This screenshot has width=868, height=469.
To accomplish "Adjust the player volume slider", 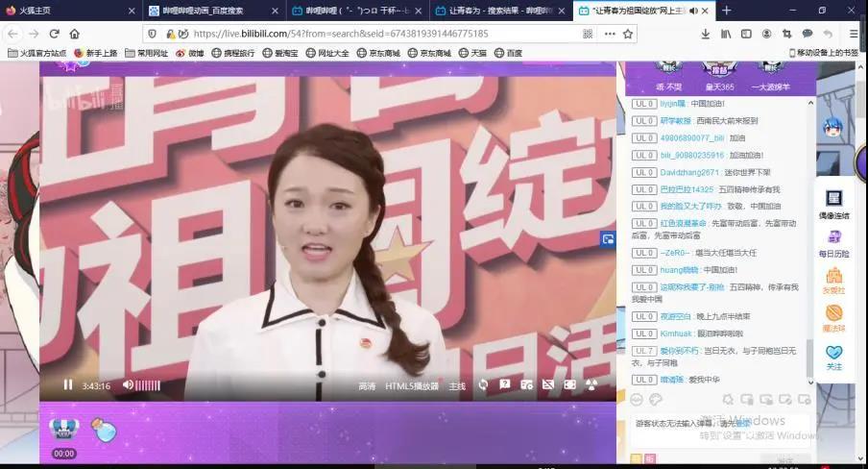I will (x=147, y=385).
